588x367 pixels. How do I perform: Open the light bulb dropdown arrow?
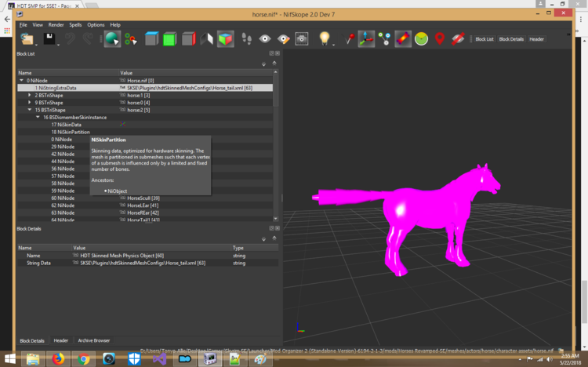click(333, 45)
